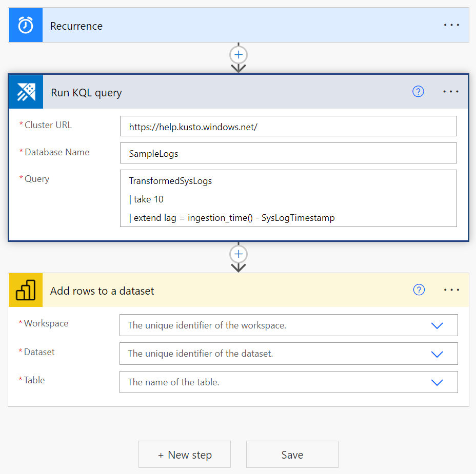Insert a step after Run KQL query
Screen dimensions: 476x474
point(238,254)
